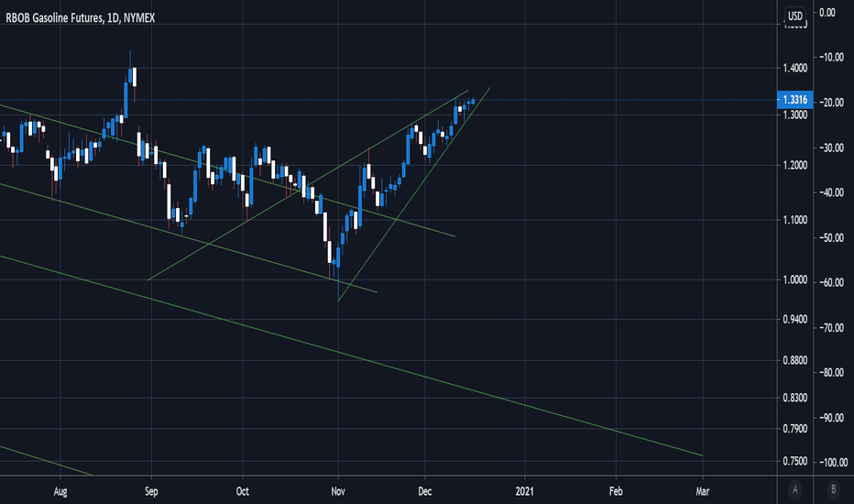Toggle auto scale with the A button
The image size is (854, 504).
[x=795, y=489]
